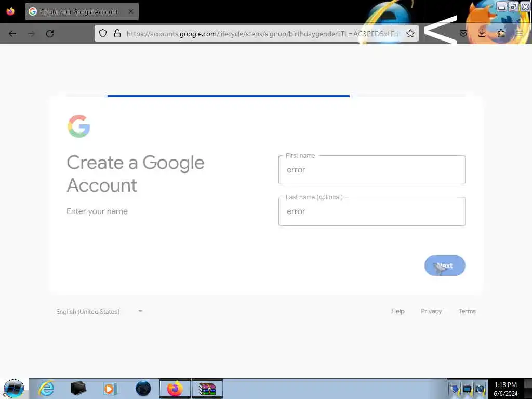Launch Internet Explorer from taskbar
The width and height of the screenshot is (532, 399).
coord(46,389)
